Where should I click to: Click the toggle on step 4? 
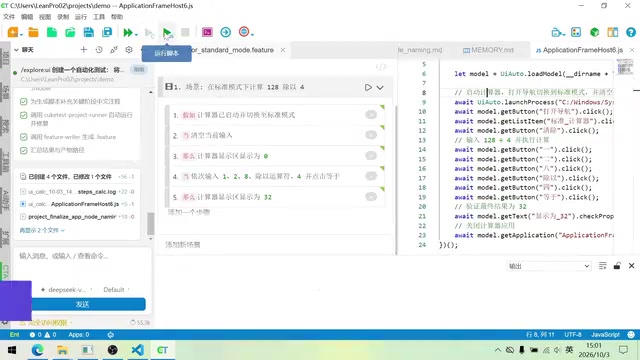[371, 176]
